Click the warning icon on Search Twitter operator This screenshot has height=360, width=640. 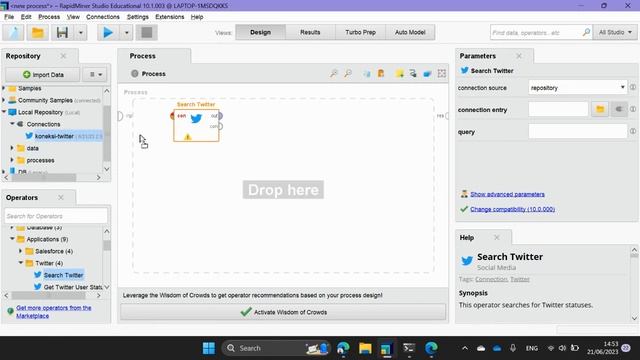[187, 137]
